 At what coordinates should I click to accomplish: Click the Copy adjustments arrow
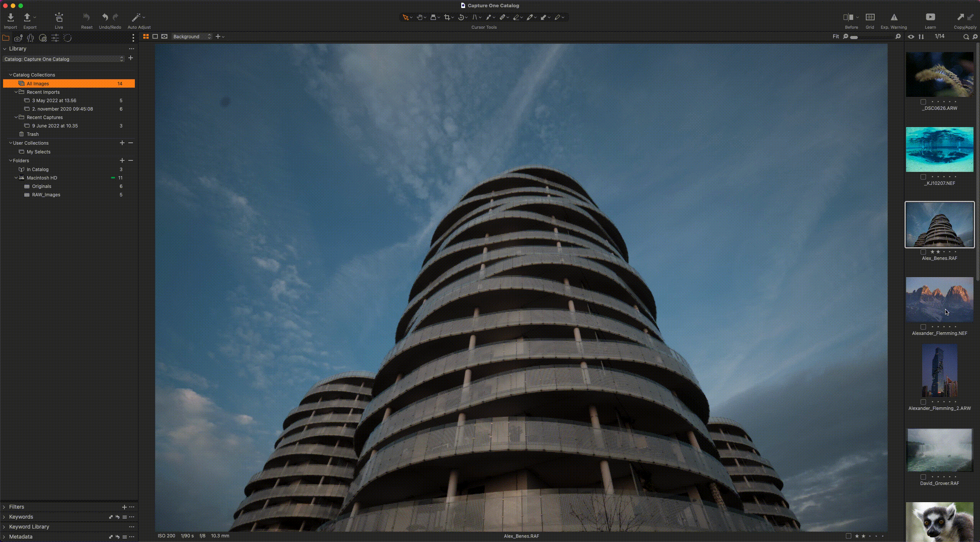click(960, 17)
